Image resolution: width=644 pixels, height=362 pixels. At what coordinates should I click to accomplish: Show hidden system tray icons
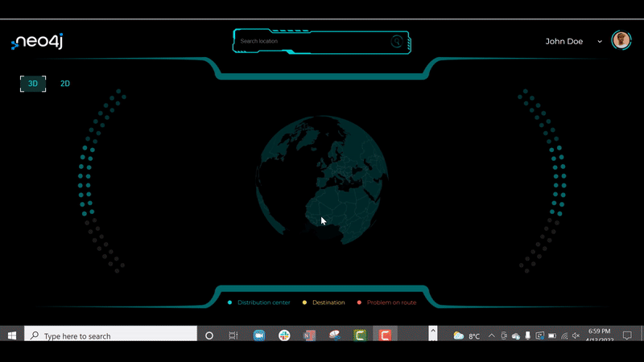coord(492,335)
